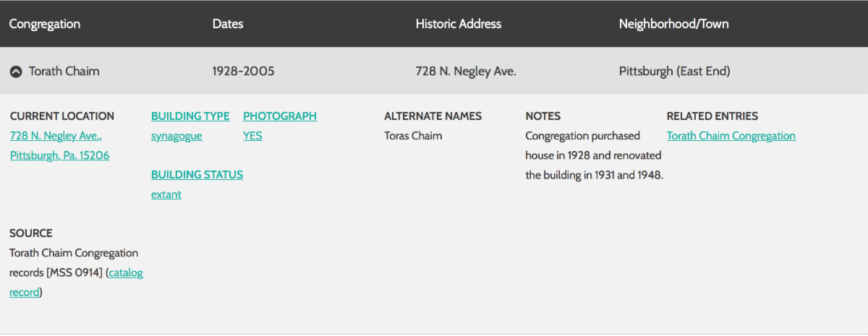Open the synagogue building type link
Viewport: 868px width, 336px height.
coord(176,136)
